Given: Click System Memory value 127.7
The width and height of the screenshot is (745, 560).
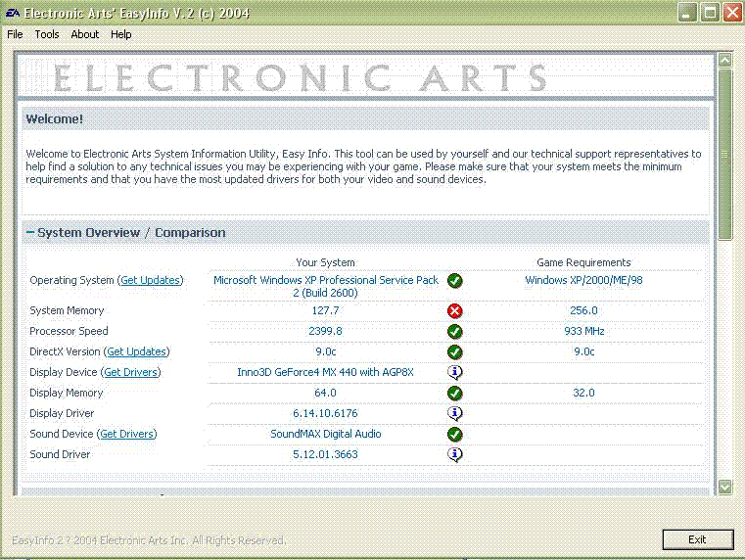Looking at the screenshot, I should (x=325, y=310).
